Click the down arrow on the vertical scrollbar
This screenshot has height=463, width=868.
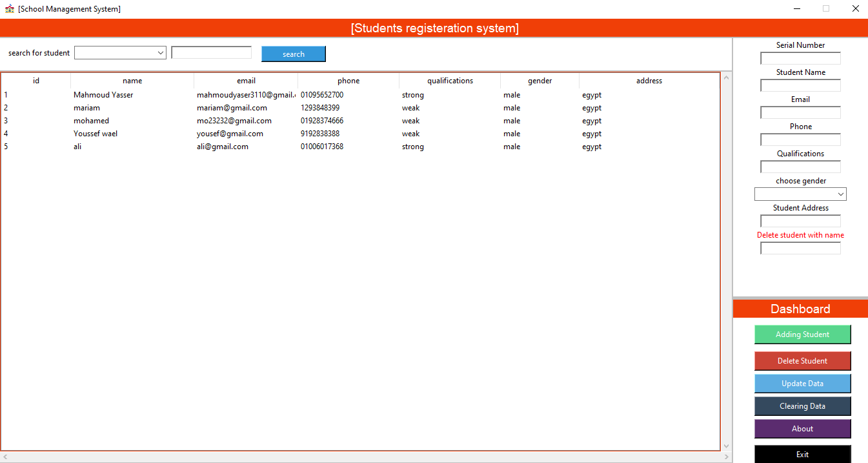(726, 446)
